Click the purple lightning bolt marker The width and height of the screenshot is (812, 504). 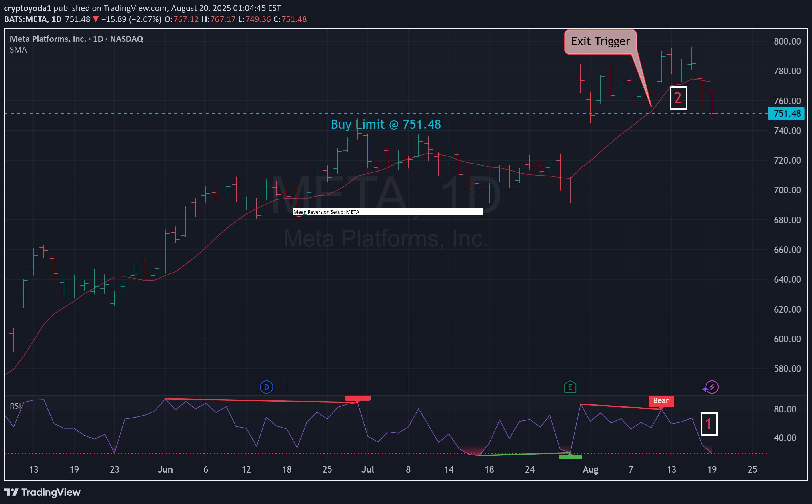(x=712, y=387)
